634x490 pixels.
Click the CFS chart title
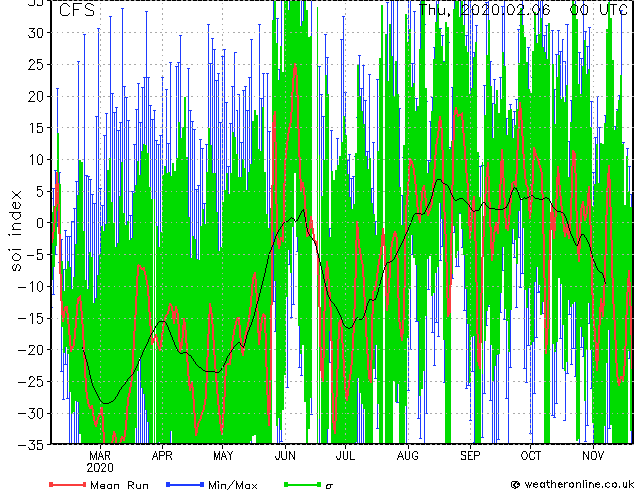(x=76, y=10)
